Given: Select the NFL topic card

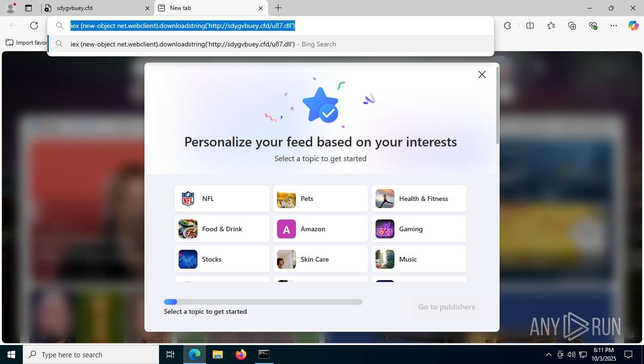Looking at the screenshot, I should (222, 199).
